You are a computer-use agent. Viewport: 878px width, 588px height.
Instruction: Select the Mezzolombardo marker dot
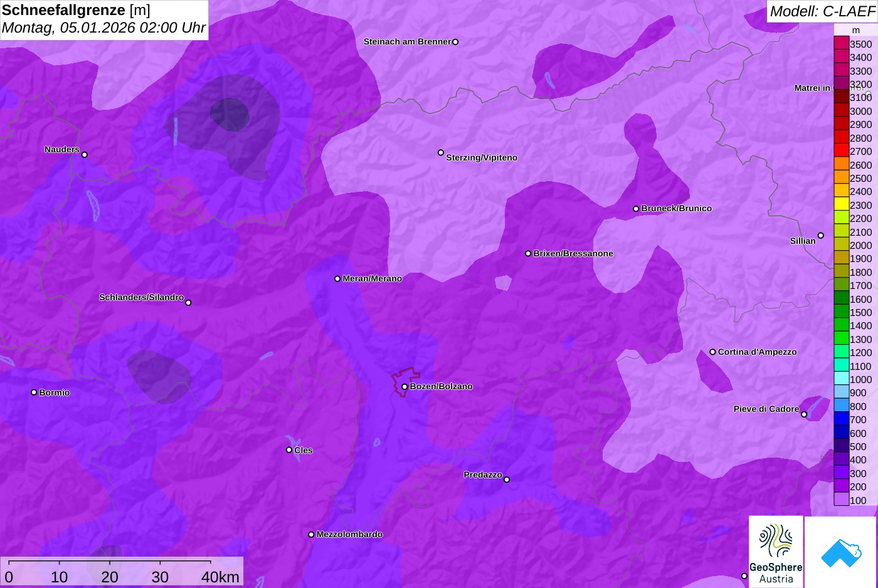pyautogui.click(x=311, y=535)
